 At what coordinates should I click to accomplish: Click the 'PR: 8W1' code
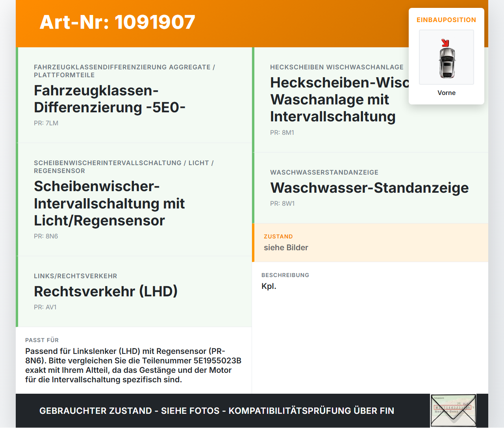pos(282,203)
